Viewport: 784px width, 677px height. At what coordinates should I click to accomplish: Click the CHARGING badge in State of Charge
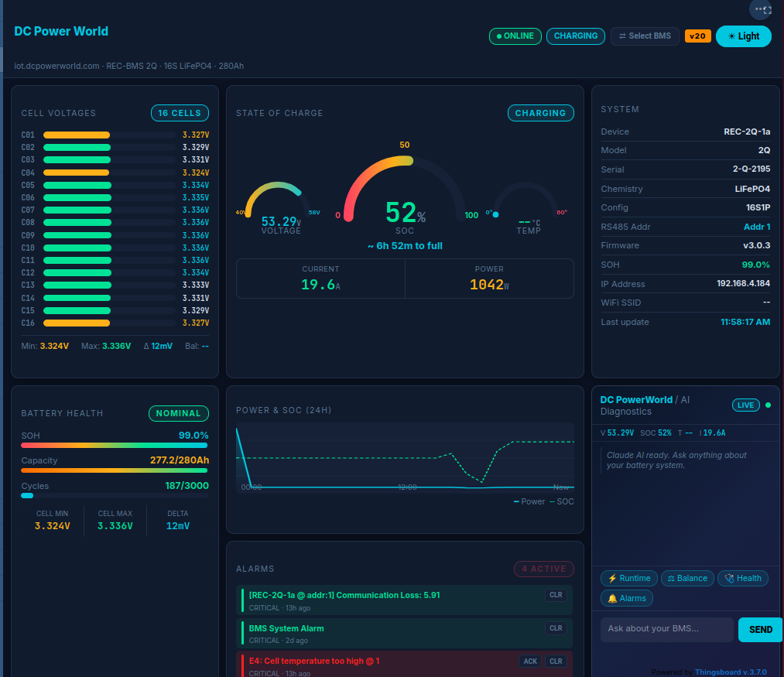540,113
